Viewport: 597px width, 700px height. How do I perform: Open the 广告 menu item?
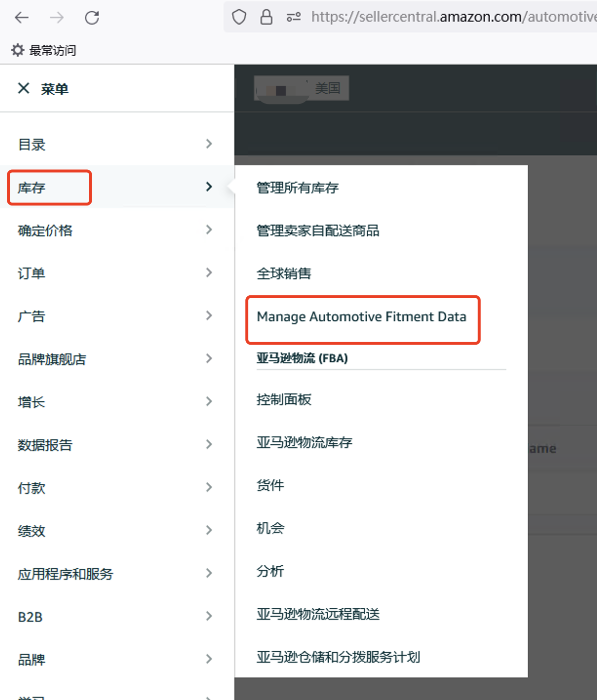click(x=117, y=316)
